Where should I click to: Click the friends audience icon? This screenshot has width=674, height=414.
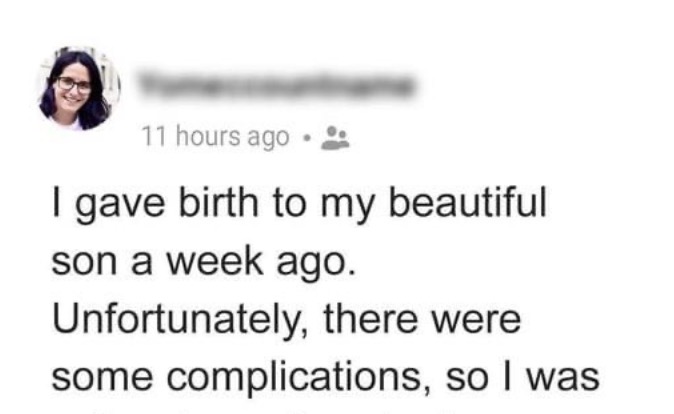tap(335, 139)
